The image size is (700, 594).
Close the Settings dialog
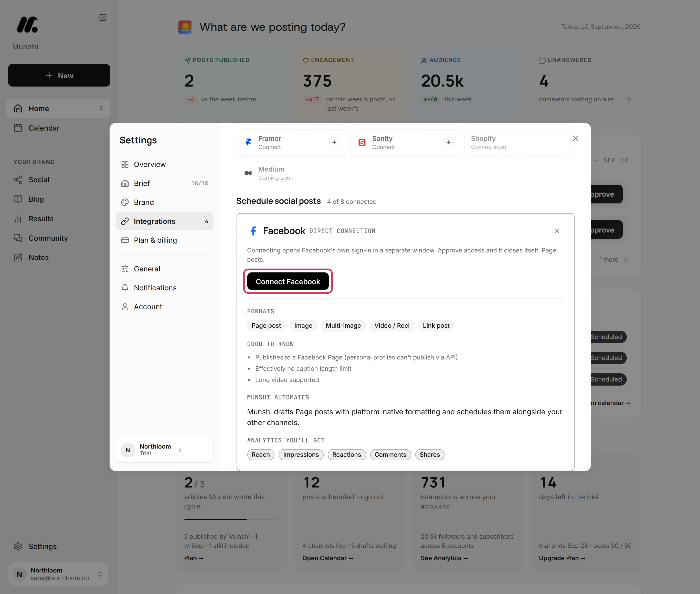coord(575,139)
